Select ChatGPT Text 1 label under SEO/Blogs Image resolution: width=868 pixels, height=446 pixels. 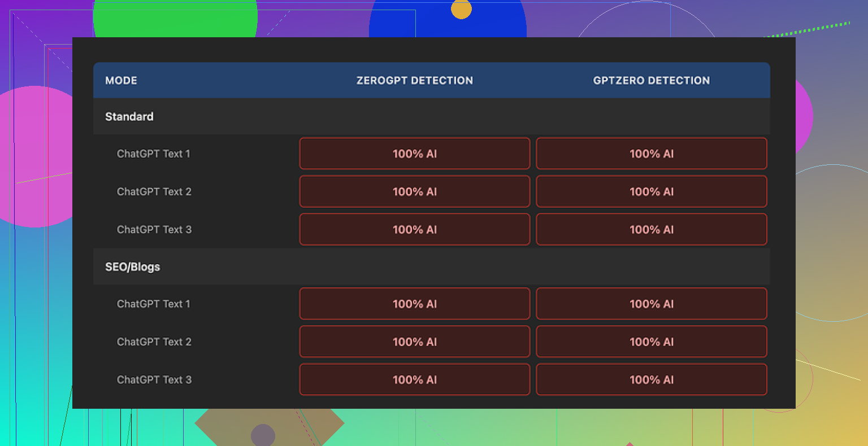pos(154,304)
